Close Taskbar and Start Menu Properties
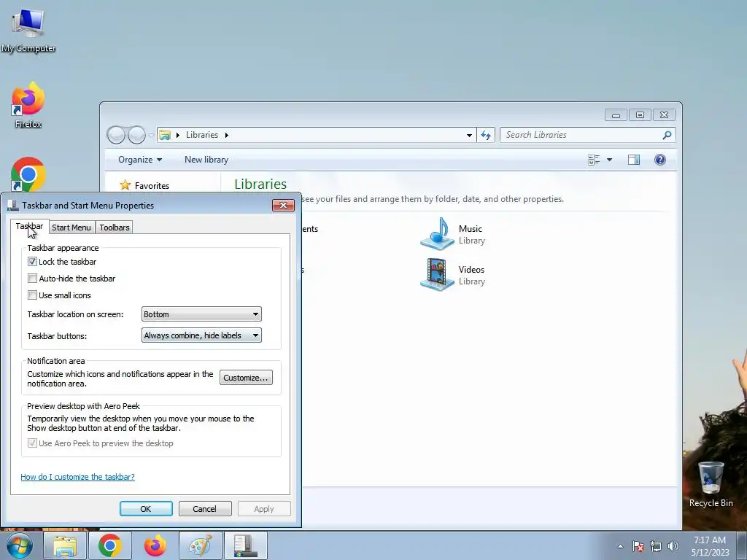Image resolution: width=747 pixels, height=560 pixels. 283,205
